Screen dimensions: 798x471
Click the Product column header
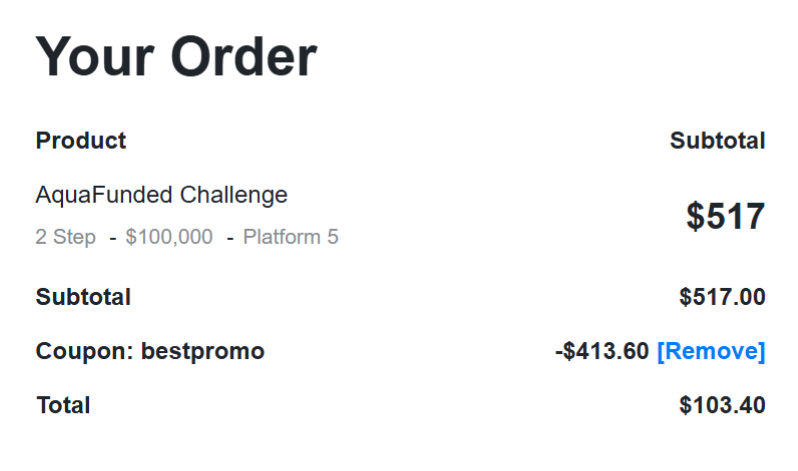81,141
